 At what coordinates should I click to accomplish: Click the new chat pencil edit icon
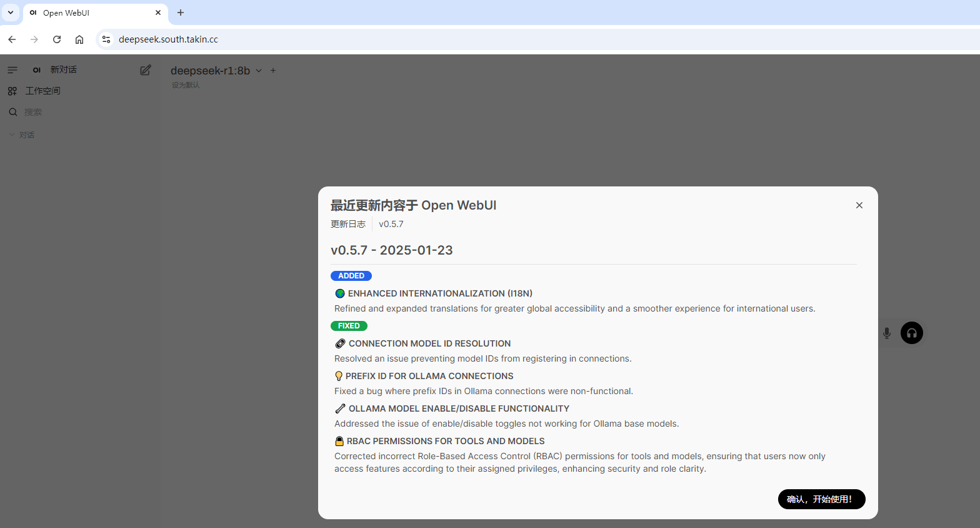tap(146, 70)
